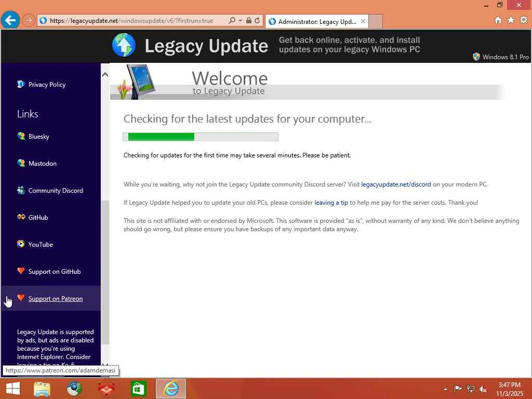
Task: Click the globe taskbar icon beside File Explorer
Action: tap(74, 389)
